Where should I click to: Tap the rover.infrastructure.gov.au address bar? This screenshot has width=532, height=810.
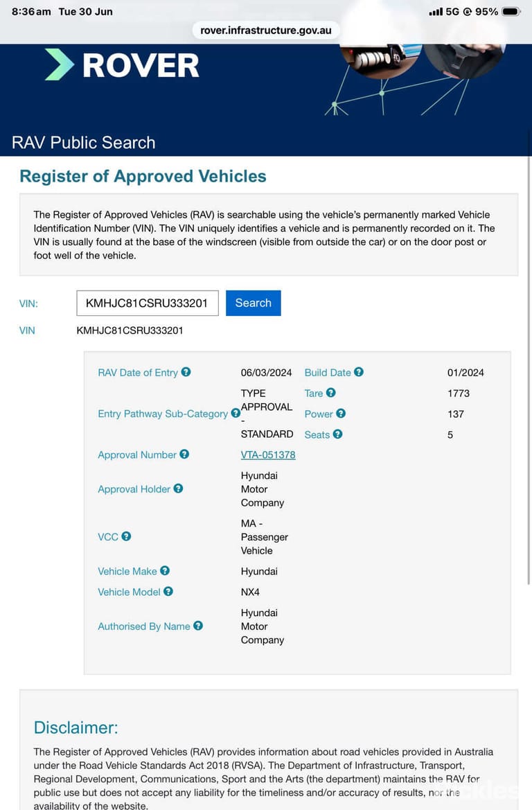tap(266, 30)
